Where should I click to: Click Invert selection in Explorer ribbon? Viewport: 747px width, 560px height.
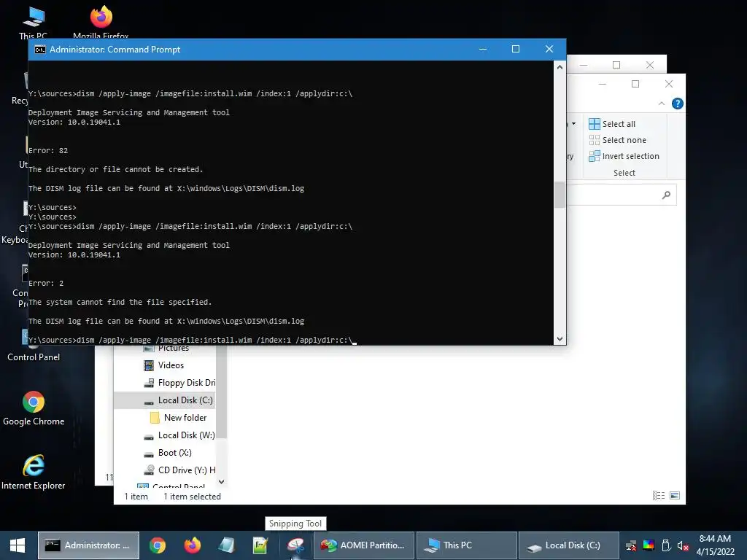pyautogui.click(x=624, y=156)
